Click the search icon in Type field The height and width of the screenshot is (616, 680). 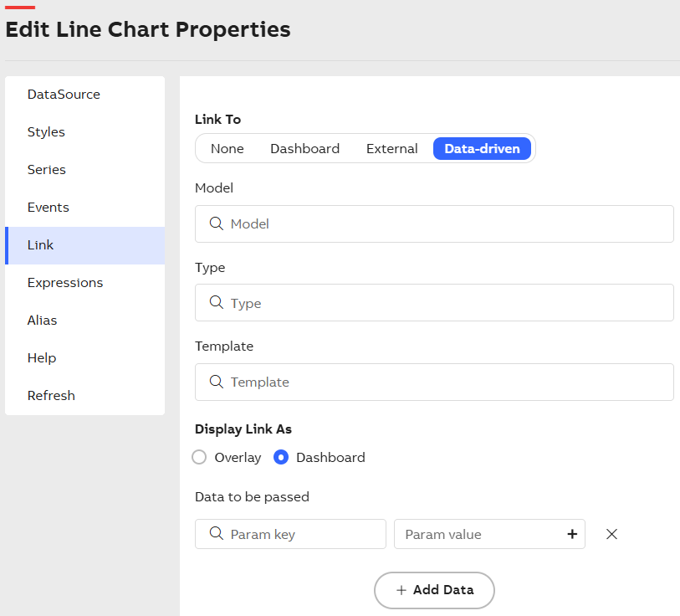(x=216, y=302)
